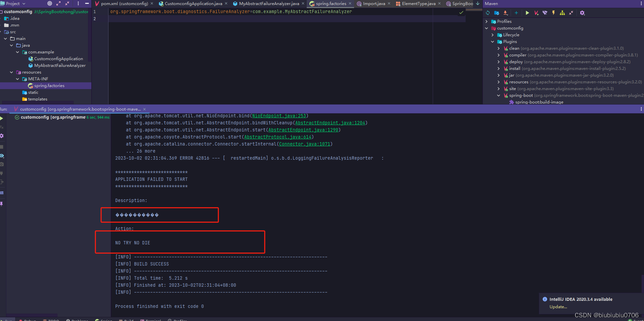Screen dimensions: 644x321
Task: Click Update... in the IntelliJ notification
Action: (558, 307)
